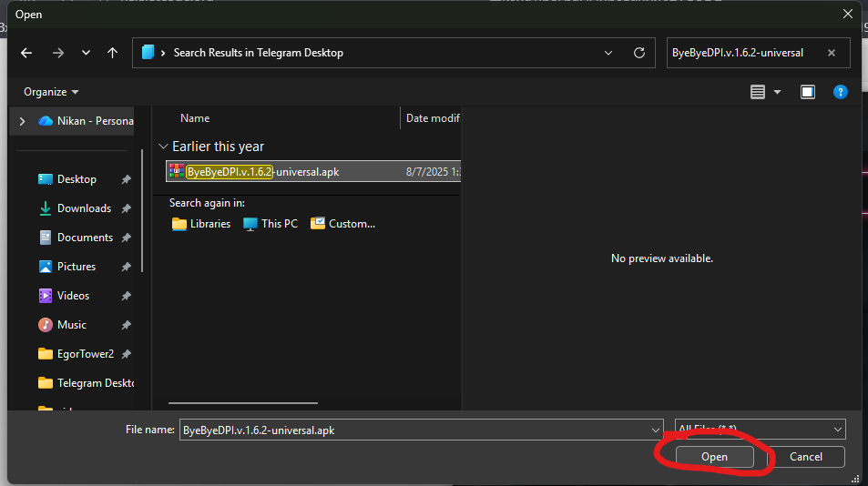Select Nikan - Personal in sidebar

[86, 121]
